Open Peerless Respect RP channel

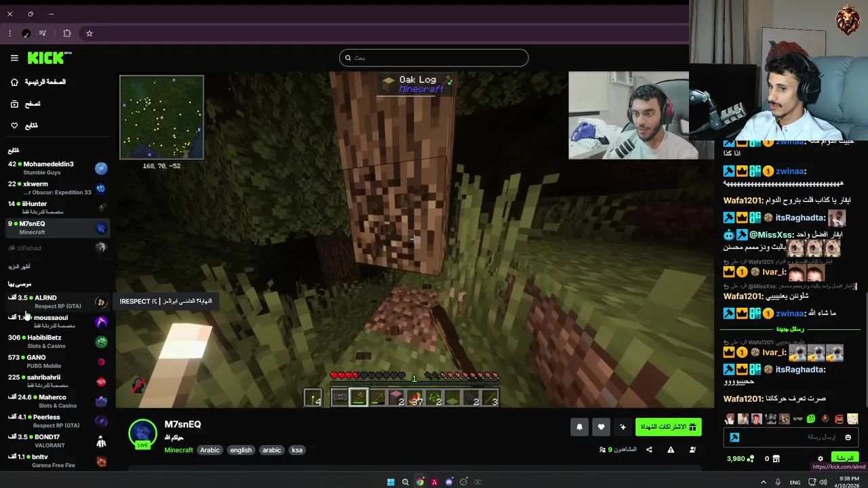(x=58, y=421)
